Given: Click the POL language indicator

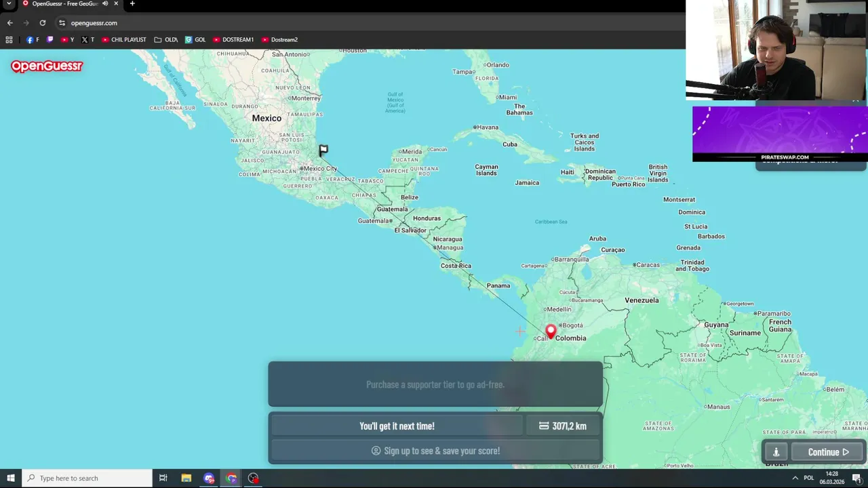Looking at the screenshot, I should point(808,478).
